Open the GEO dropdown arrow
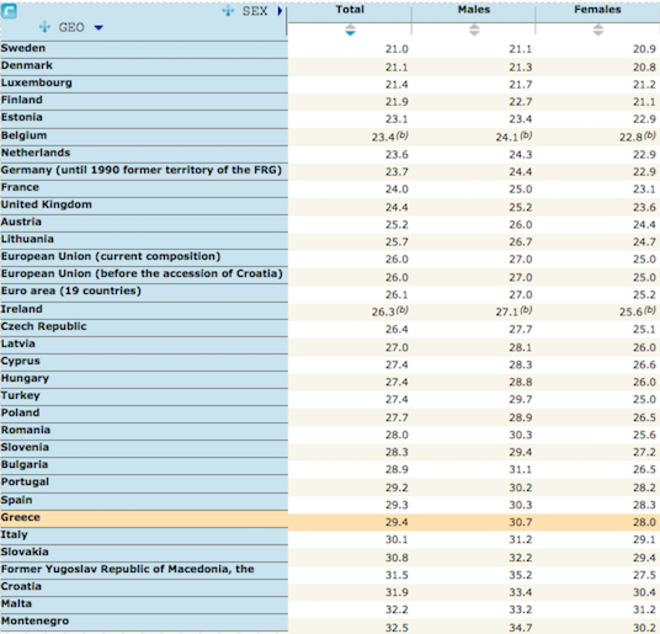 [x=98, y=28]
